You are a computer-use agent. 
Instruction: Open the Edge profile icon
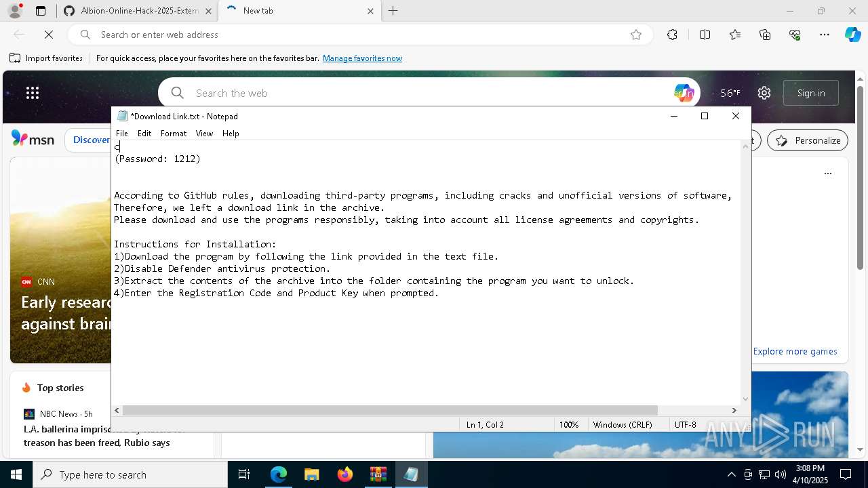click(x=15, y=11)
